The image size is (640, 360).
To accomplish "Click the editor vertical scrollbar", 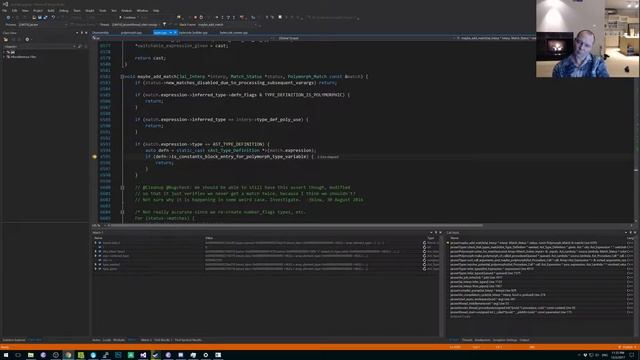I will 636,131.
